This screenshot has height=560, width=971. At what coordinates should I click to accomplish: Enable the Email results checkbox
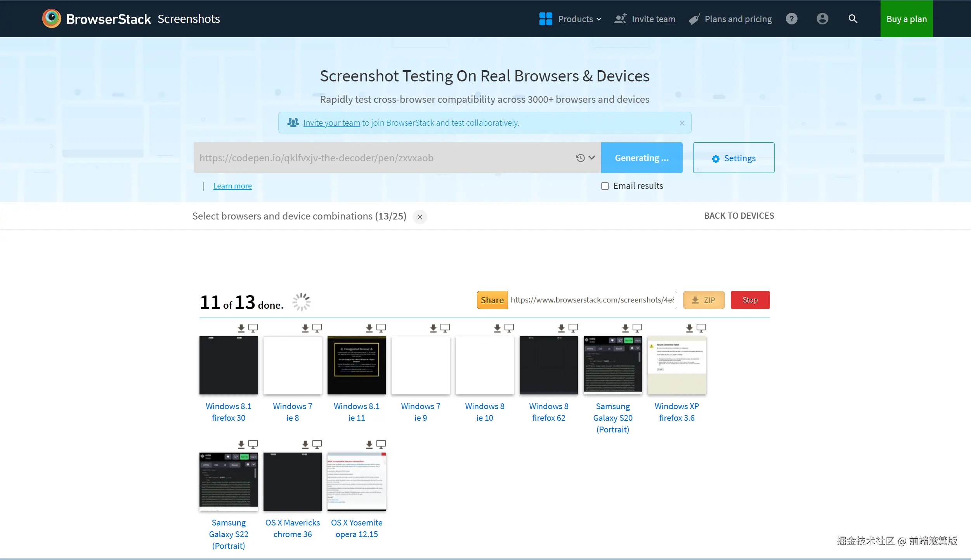coord(605,186)
